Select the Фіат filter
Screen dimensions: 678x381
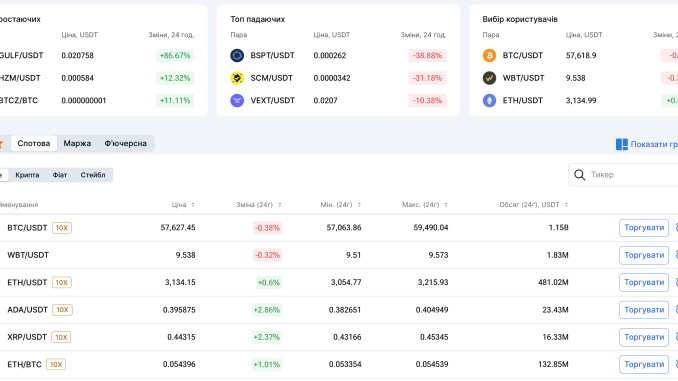click(x=60, y=175)
